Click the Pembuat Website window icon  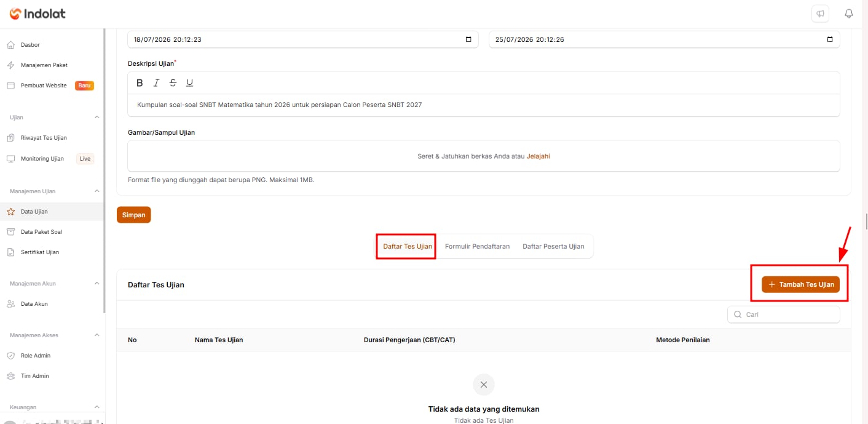pos(10,86)
